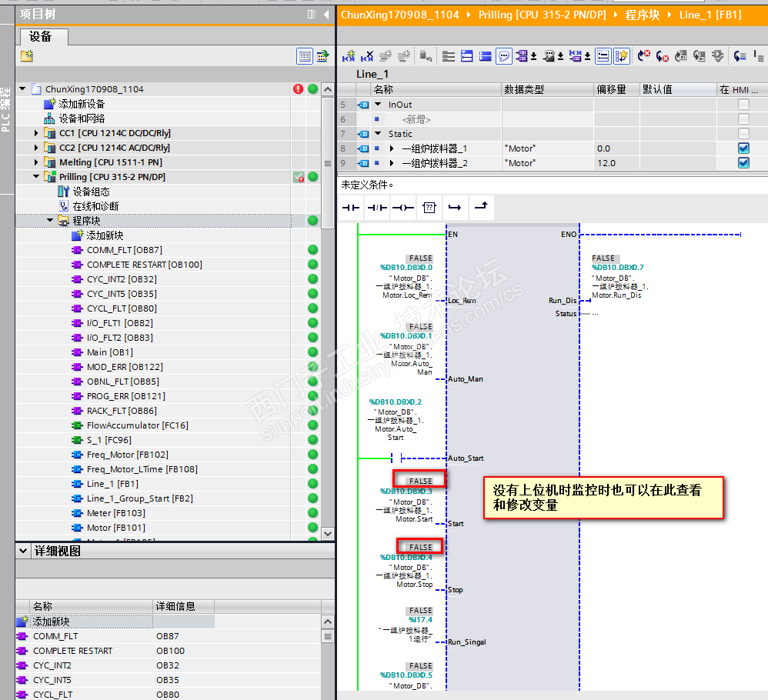Open dropdown beside absolute/symbolic operands icon
The image size is (768, 700).
click(534, 57)
